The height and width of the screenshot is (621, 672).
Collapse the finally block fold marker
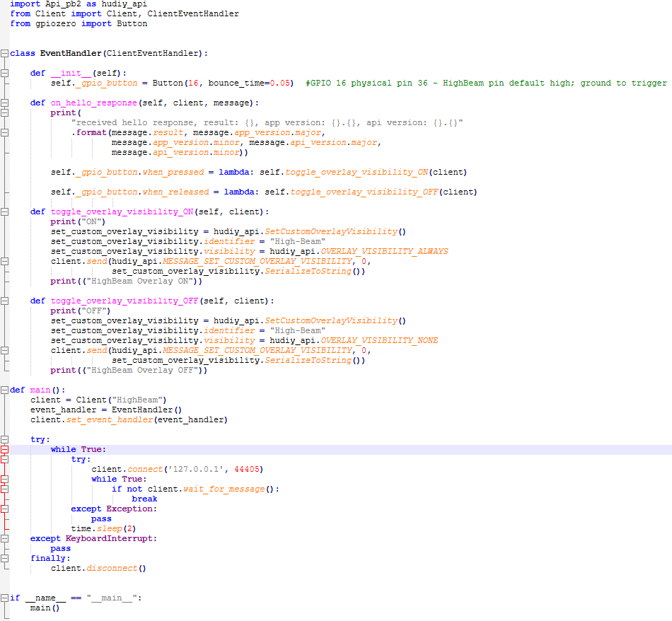click(x=4, y=559)
